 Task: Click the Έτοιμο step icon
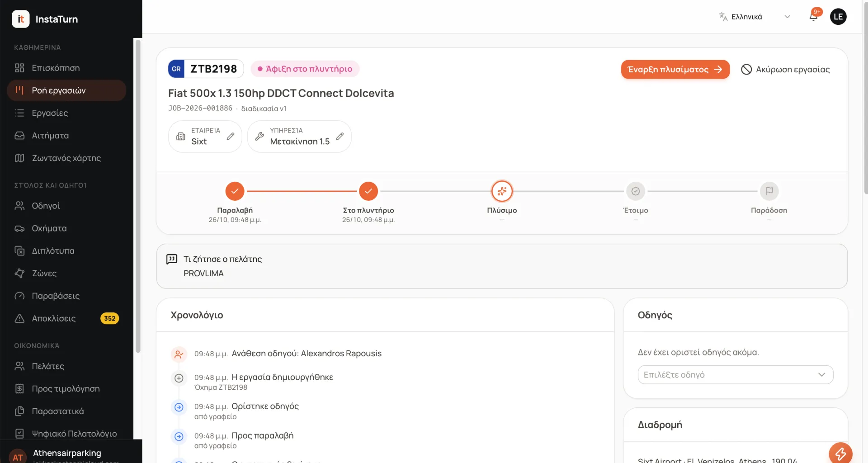(x=636, y=191)
